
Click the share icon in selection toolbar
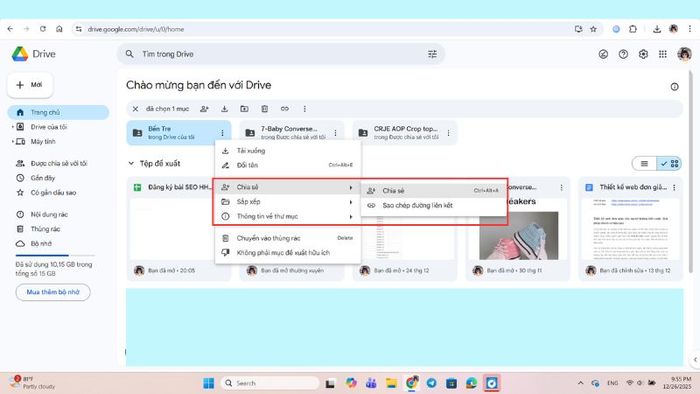pyautogui.click(x=204, y=109)
